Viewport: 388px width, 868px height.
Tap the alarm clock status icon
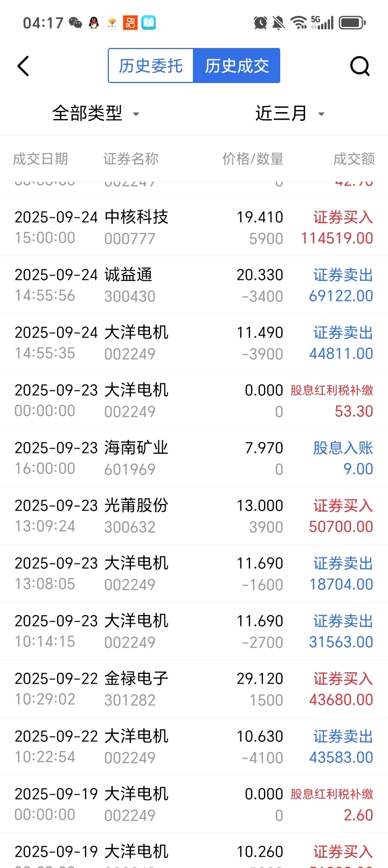click(260, 23)
